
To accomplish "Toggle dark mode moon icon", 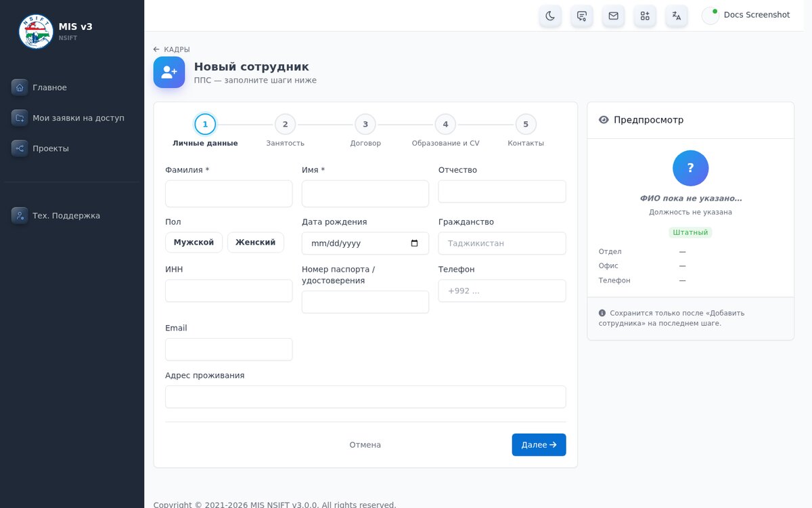I will point(550,16).
